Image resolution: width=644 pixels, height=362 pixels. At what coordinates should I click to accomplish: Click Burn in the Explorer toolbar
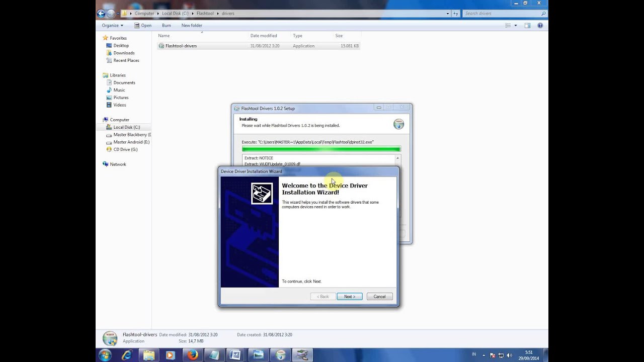pos(167,25)
